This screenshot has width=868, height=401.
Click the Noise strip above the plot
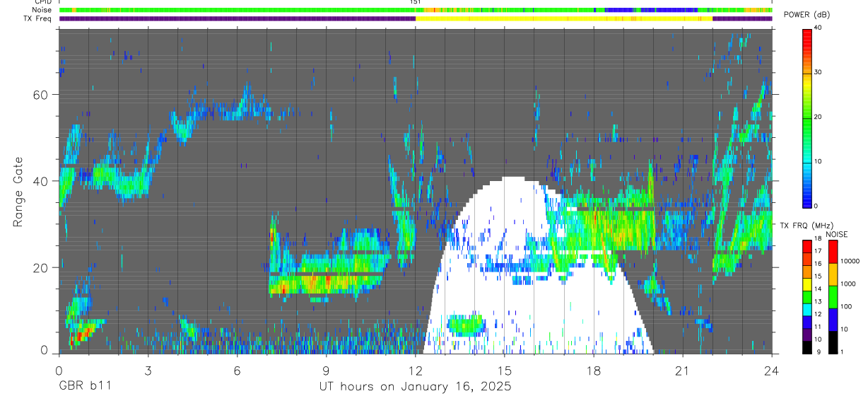416,10
